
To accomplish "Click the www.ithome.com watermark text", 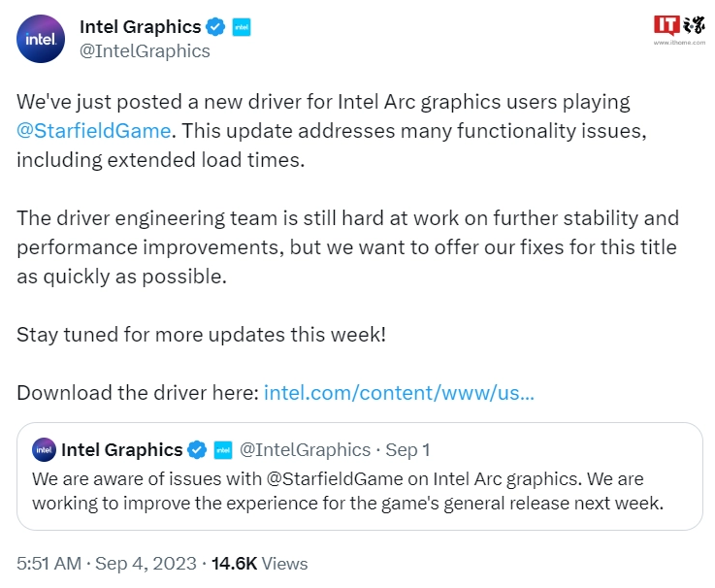I will (679, 43).
